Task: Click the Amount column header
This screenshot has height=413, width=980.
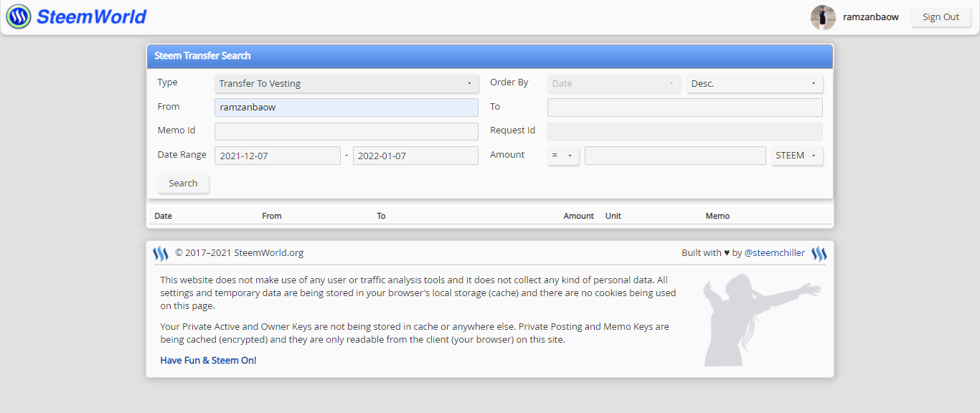Action: tap(579, 216)
